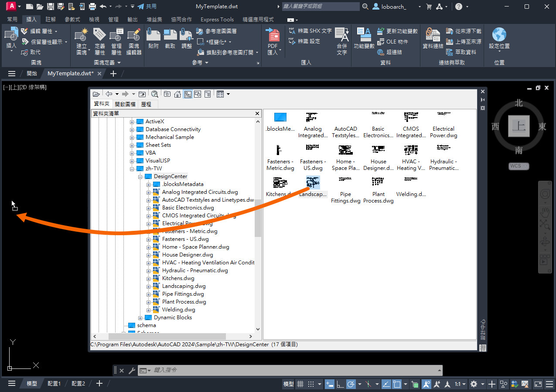Viewport: 556px width, 392px height.
Task: Toggle DesignCenter Preview pane icon
Action: 198,94
